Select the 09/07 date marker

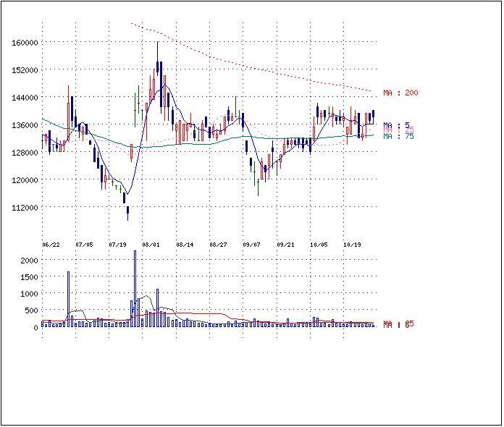pyautogui.click(x=251, y=245)
